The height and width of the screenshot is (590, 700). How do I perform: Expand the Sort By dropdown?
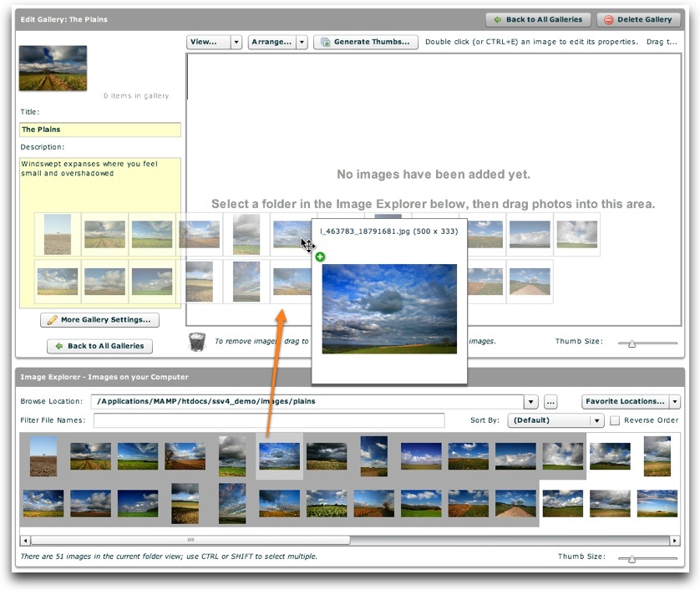[x=596, y=420]
